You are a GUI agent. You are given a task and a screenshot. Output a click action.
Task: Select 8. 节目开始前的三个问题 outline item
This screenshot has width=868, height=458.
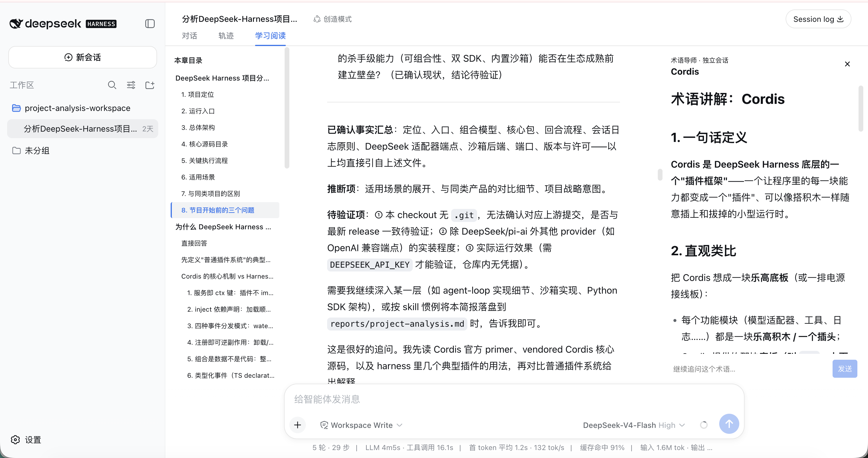[x=225, y=210]
